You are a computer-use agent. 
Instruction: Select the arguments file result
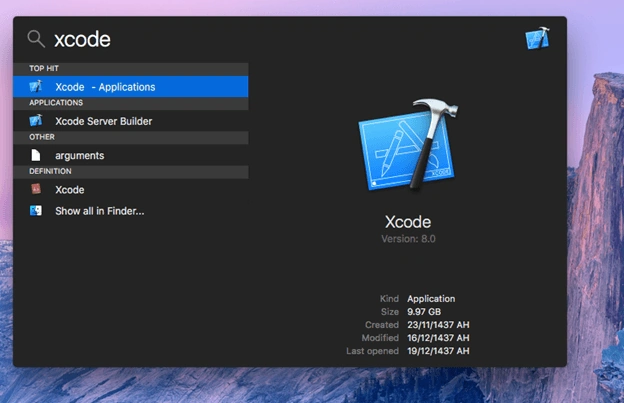[131, 155]
